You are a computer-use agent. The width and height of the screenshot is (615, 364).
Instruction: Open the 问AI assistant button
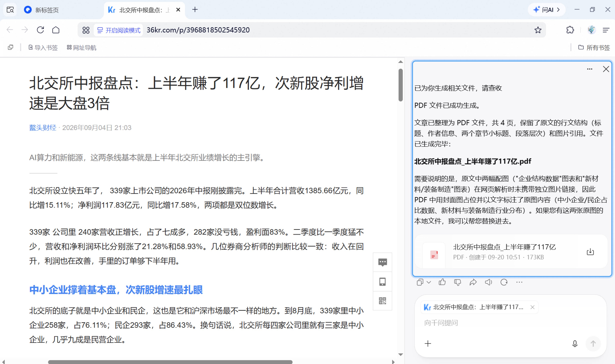pos(546,10)
